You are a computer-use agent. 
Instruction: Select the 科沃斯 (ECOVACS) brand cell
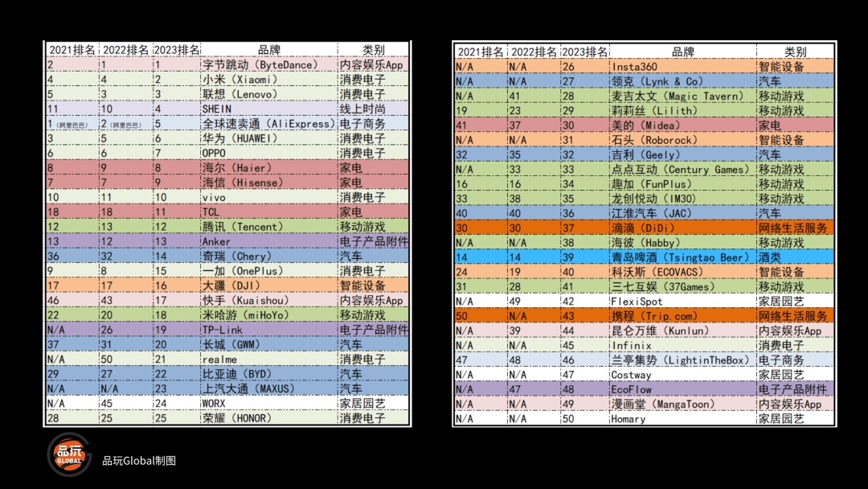(x=682, y=272)
